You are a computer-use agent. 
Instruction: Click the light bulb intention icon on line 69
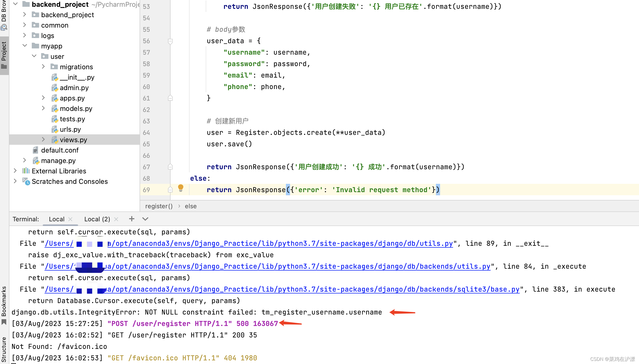(181, 188)
